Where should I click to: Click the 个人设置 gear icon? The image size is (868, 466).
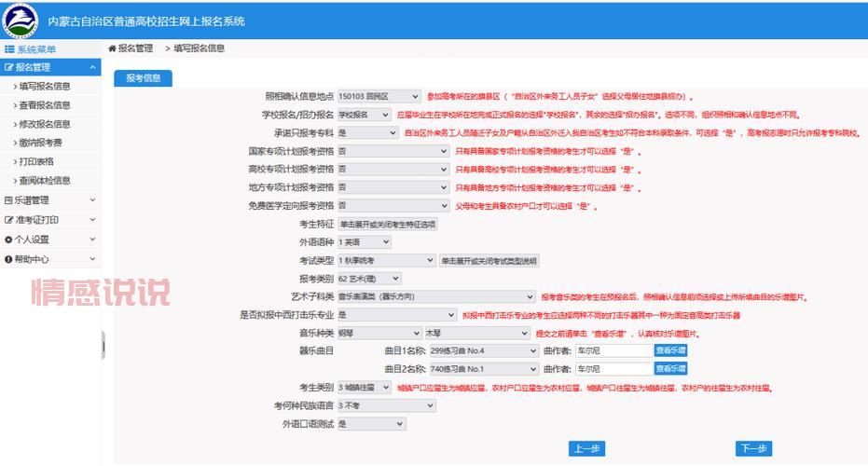tap(8, 240)
